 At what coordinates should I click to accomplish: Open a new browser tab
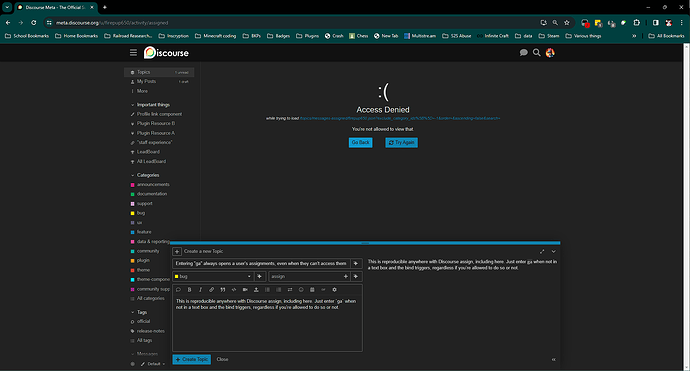[105, 7]
